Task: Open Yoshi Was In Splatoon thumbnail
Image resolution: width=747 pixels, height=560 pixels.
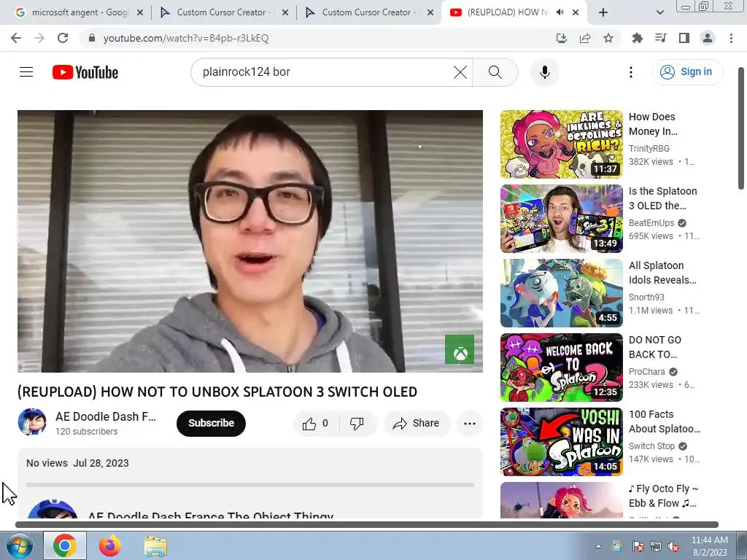Action: click(561, 442)
